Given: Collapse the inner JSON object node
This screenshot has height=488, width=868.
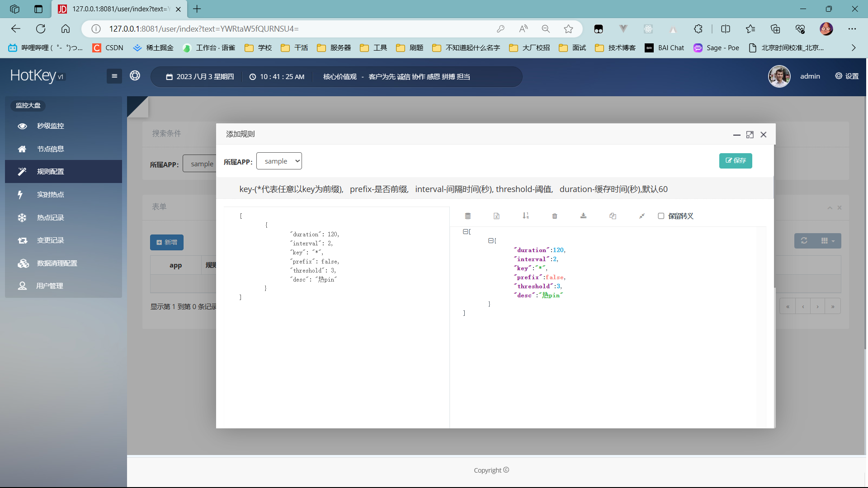Looking at the screenshot, I should click(x=490, y=241).
